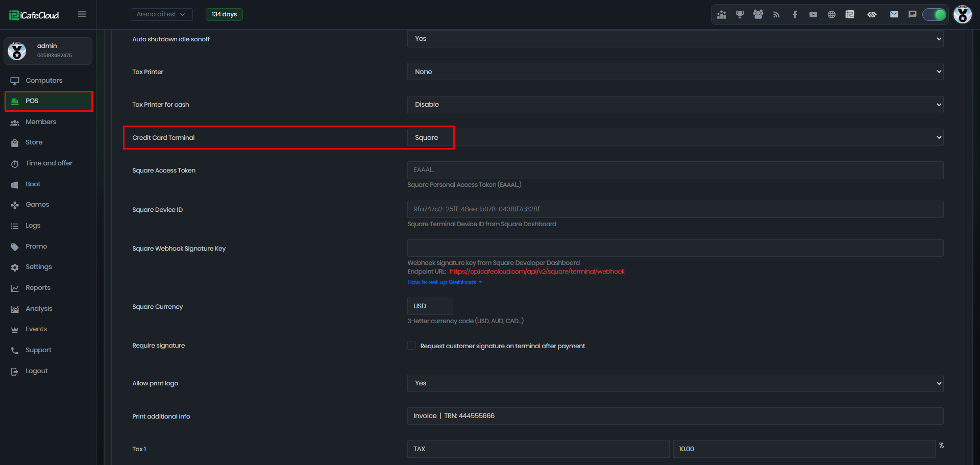Click the globe website icon

pyautogui.click(x=831, y=14)
